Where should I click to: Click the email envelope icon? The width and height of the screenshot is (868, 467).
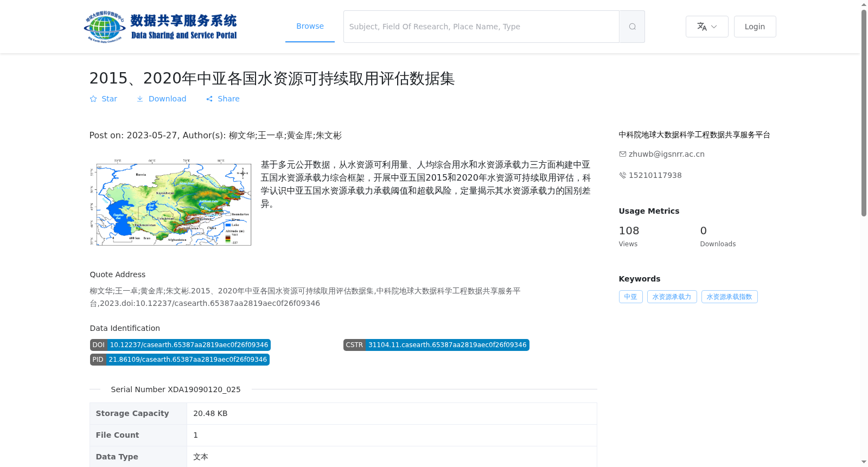coord(623,154)
